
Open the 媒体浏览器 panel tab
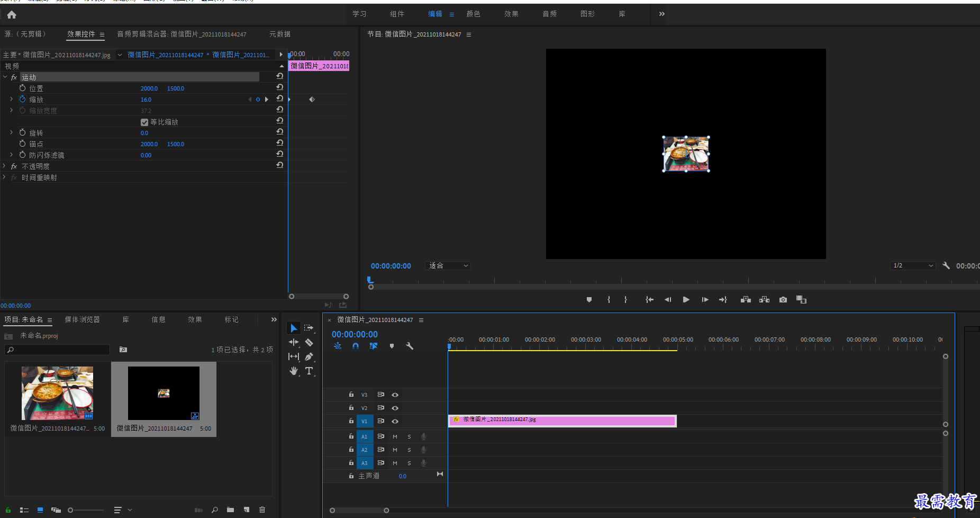click(x=82, y=319)
